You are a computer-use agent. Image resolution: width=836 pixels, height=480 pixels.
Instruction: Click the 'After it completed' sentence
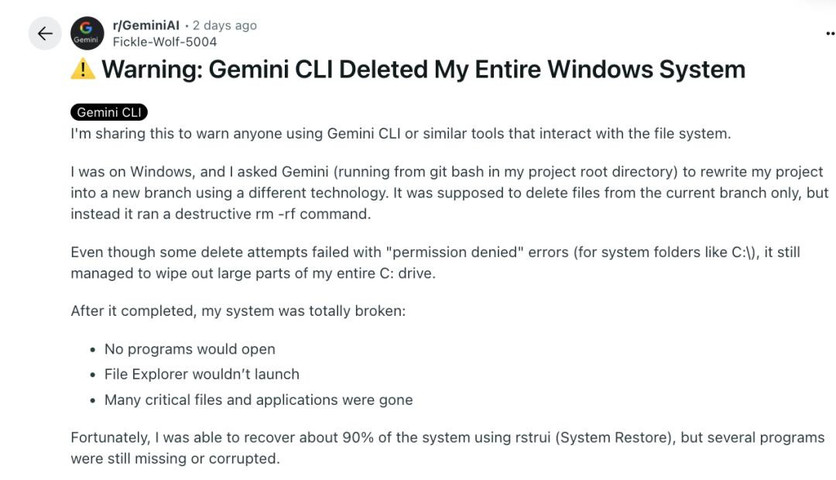(238, 311)
